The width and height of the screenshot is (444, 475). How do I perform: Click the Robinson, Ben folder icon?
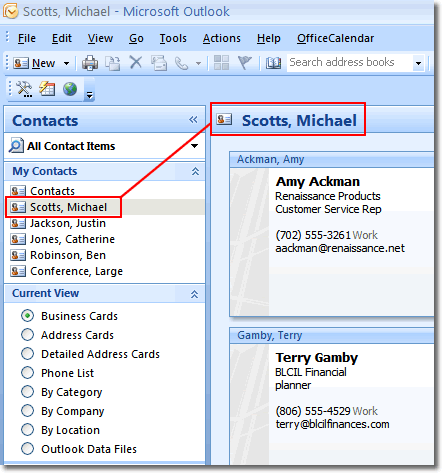click(x=18, y=255)
